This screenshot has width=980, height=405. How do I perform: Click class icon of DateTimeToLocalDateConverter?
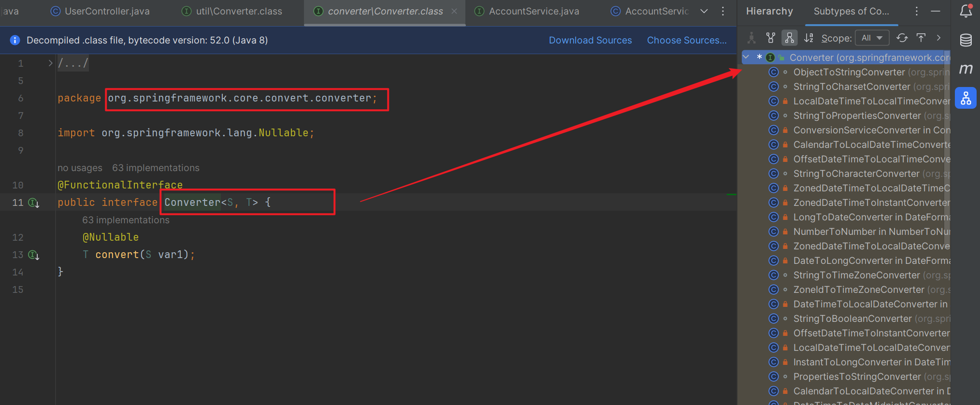point(774,304)
